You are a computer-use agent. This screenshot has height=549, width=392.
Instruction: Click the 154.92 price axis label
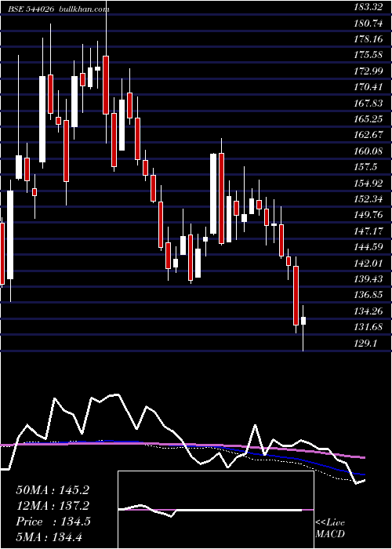click(368, 184)
